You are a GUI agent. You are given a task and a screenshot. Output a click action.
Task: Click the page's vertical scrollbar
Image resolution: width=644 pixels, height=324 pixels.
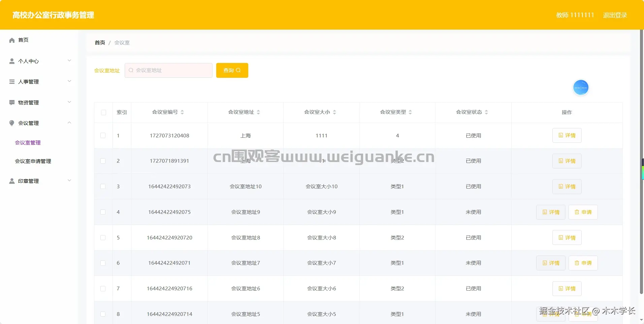(x=642, y=162)
